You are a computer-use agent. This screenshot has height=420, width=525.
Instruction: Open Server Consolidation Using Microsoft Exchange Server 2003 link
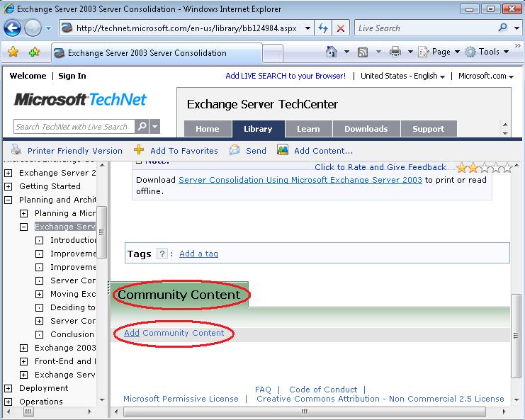(300, 180)
